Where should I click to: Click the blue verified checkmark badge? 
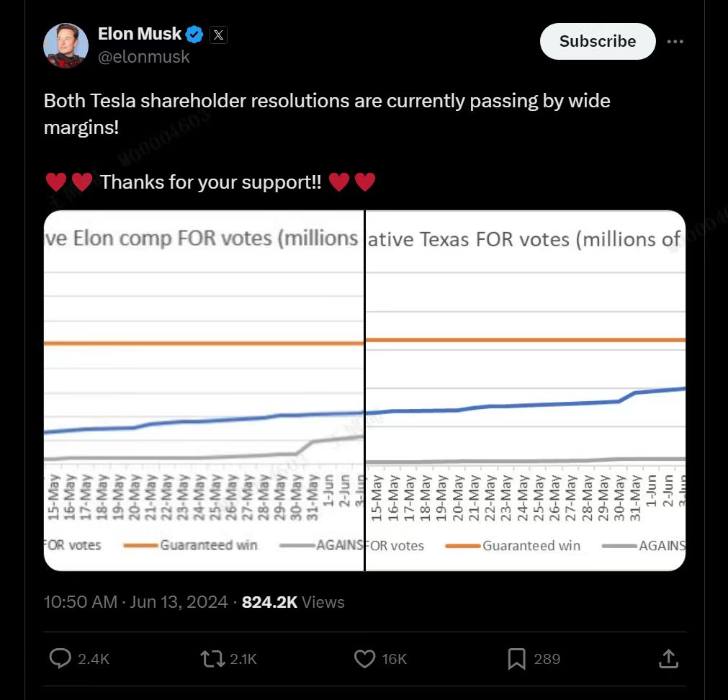pos(195,34)
